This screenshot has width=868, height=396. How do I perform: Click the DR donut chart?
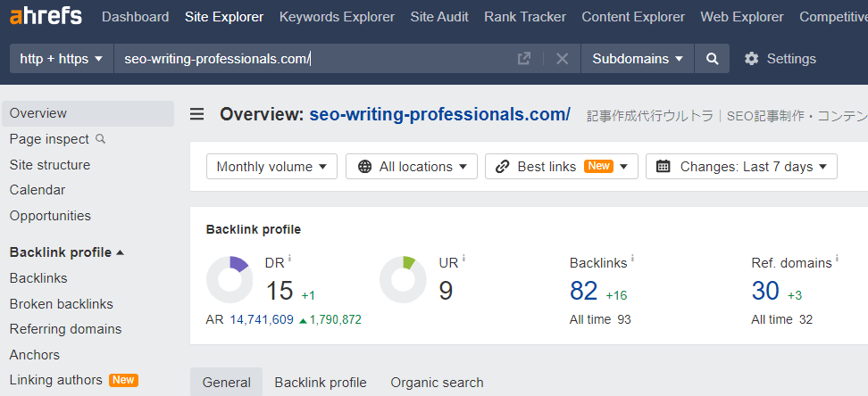click(230, 279)
